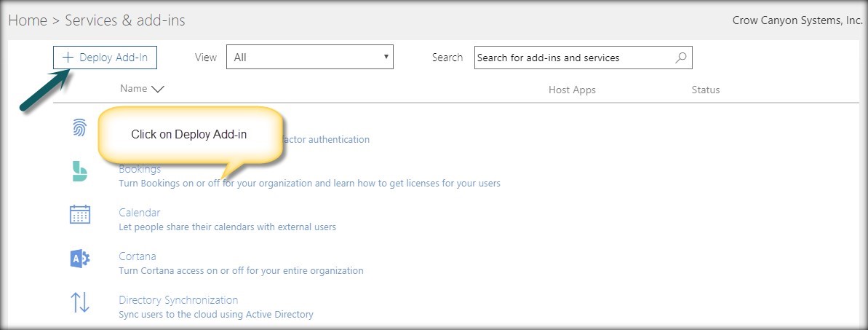Select Services & add-ins breadcrumb item
Image resolution: width=868 pixels, height=330 pixels.
click(x=124, y=20)
